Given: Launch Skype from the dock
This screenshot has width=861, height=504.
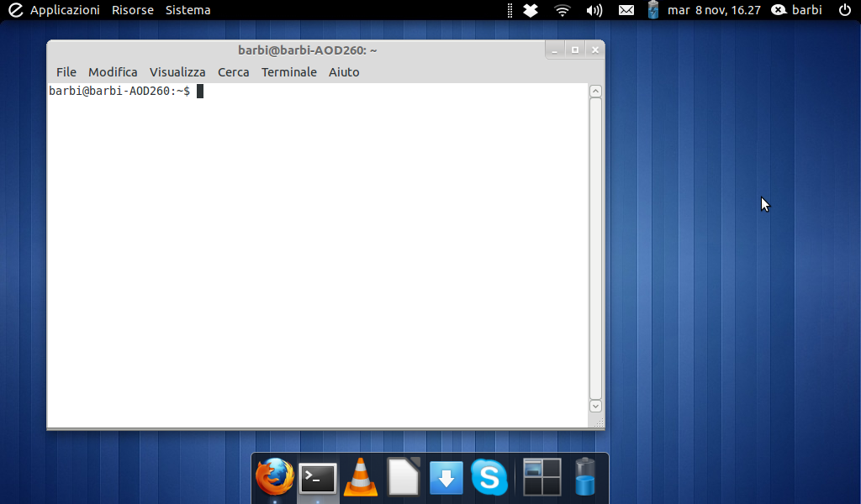Looking at the screenshot, I should 489,477.
